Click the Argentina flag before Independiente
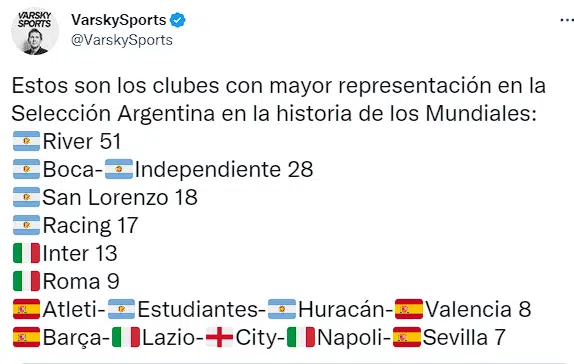 (119, 169)
